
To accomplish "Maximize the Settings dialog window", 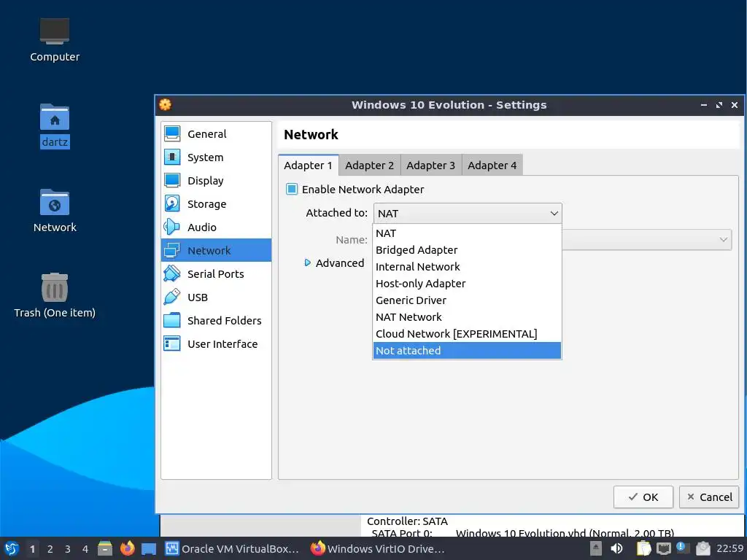I will click(x=719, y=105).
